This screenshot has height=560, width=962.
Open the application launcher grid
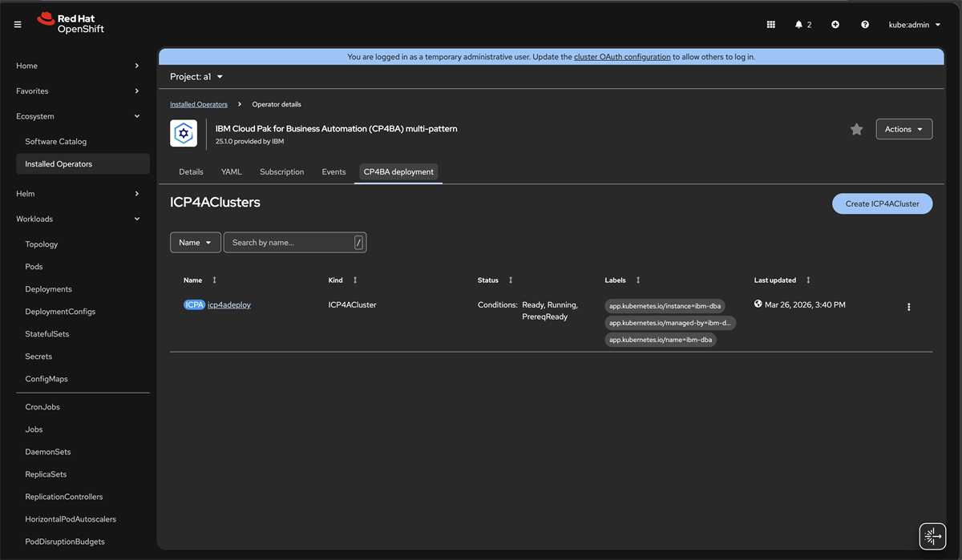pos(771,25)
